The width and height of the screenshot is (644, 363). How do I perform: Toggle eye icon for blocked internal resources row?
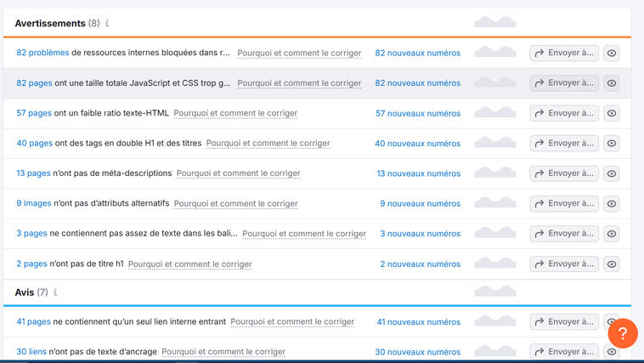(612, 53)
